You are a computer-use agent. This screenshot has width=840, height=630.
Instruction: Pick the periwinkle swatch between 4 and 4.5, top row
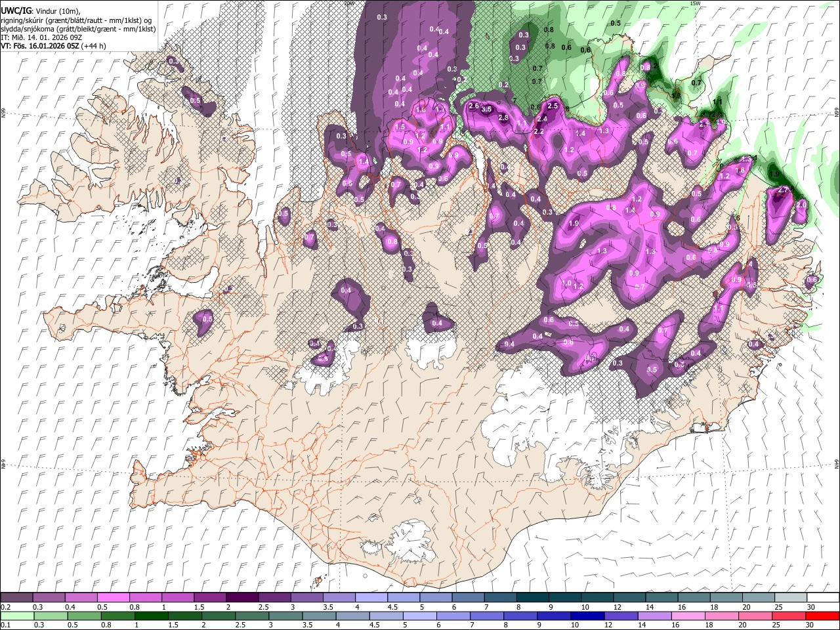click(x=371, y=597)
